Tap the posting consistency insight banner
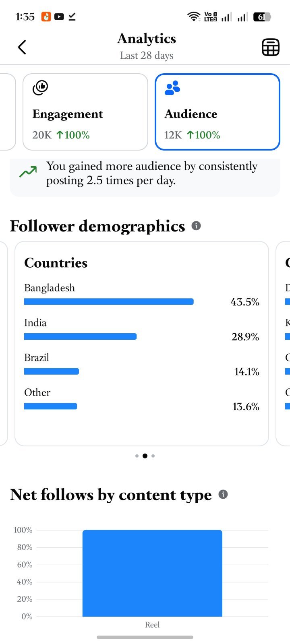The width and height of the screenshot is (290, 644). tap(145, 176)
